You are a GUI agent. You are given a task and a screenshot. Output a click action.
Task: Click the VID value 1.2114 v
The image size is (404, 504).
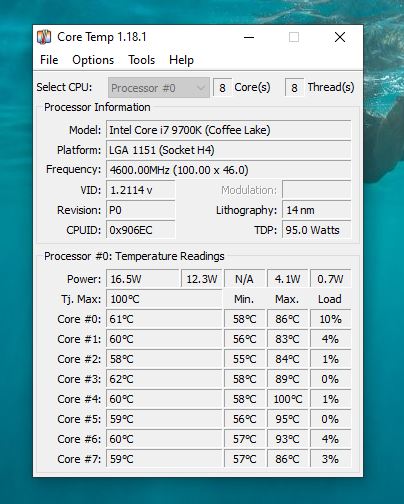point(141,190)
